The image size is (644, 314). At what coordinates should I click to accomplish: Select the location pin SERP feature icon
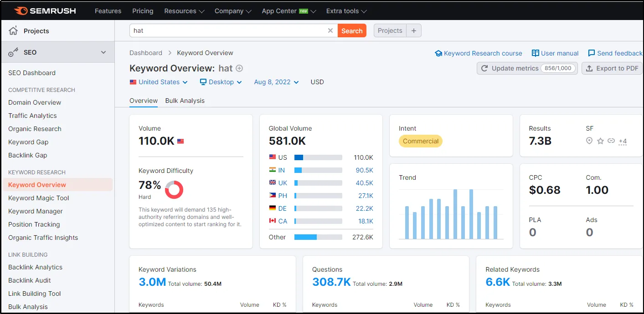point(589,141)
